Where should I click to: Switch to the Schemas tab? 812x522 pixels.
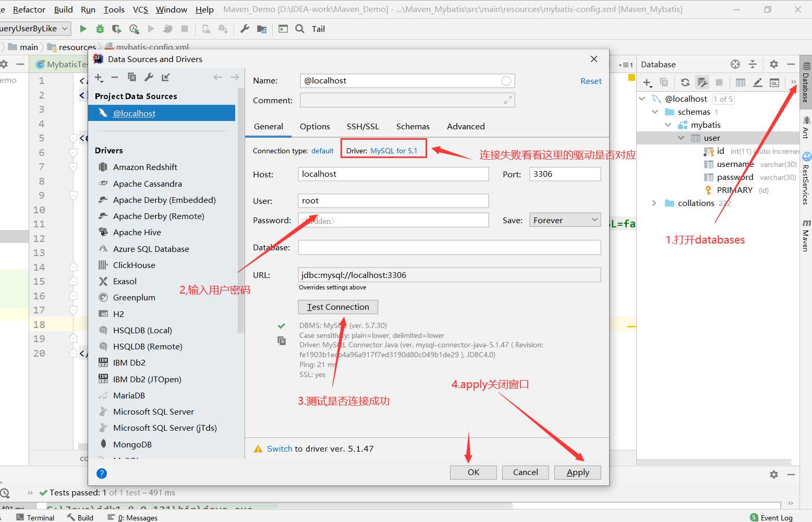click(x=413, y=126)
